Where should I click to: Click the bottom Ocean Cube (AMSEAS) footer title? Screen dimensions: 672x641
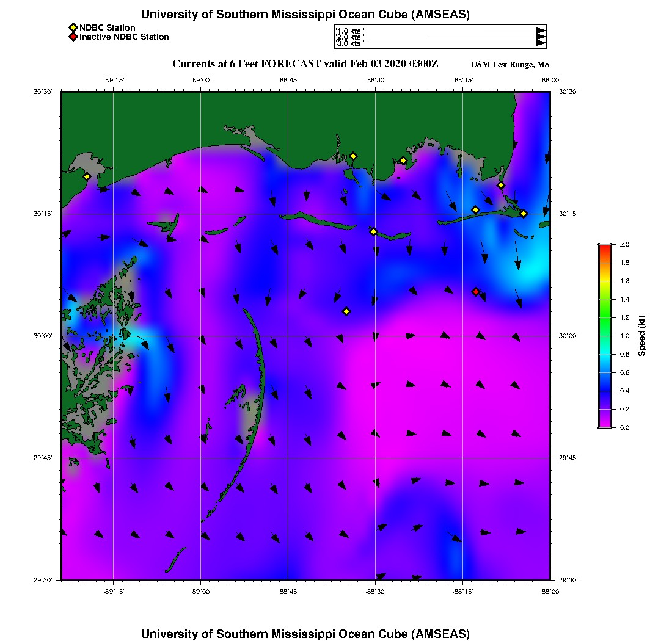[305, 634]
